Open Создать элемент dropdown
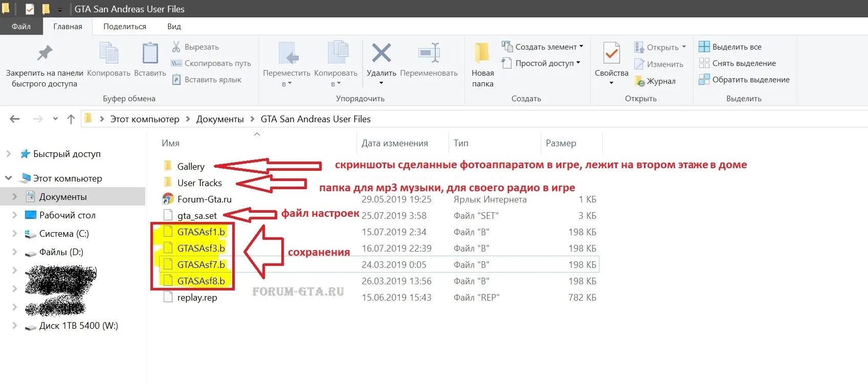 [x=542, y=47]
